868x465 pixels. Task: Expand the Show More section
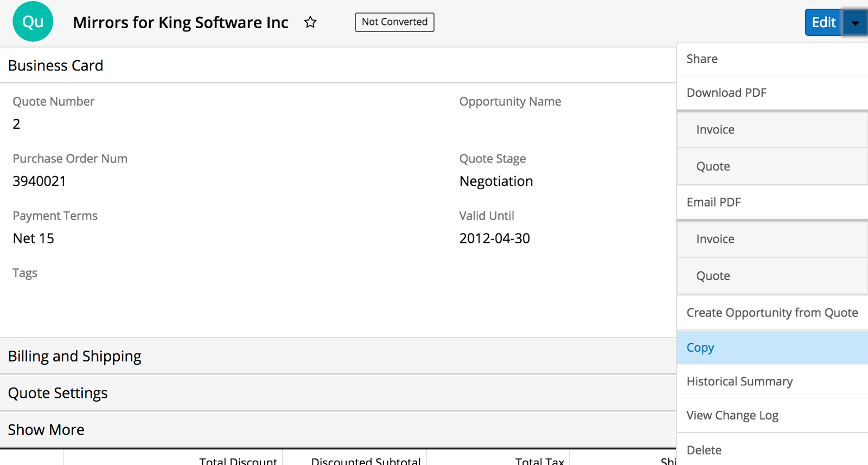(46, 430)
